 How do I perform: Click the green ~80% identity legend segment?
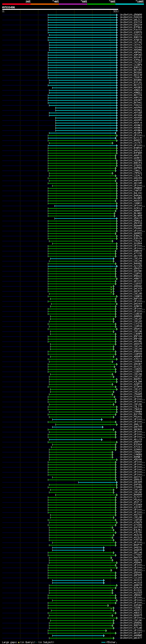click(101, 4)
